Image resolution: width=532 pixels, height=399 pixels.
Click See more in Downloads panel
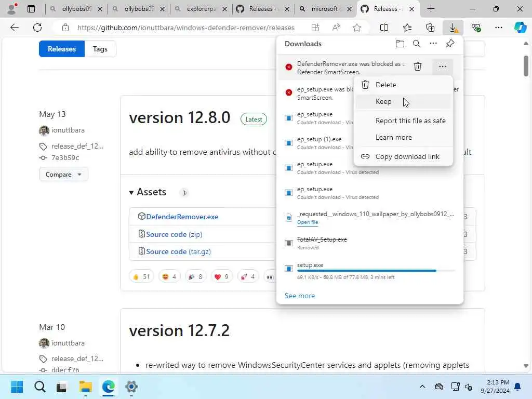pos(300,296)
